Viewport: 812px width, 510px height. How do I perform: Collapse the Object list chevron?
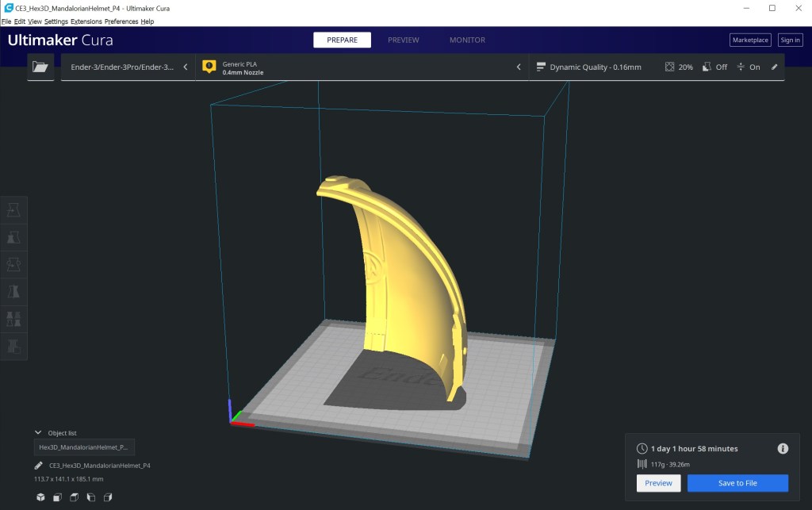pos(38,433)
